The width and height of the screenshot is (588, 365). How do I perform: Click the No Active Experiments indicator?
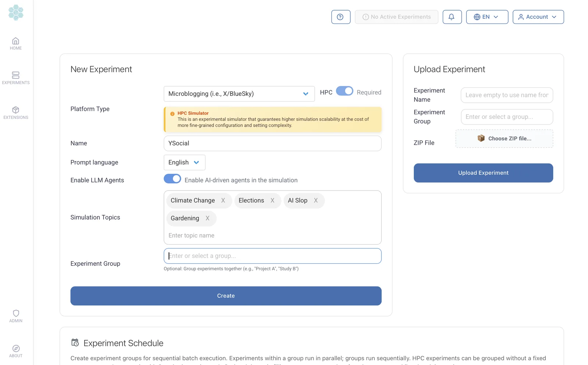pyautogui.click(x=397, y=17)
